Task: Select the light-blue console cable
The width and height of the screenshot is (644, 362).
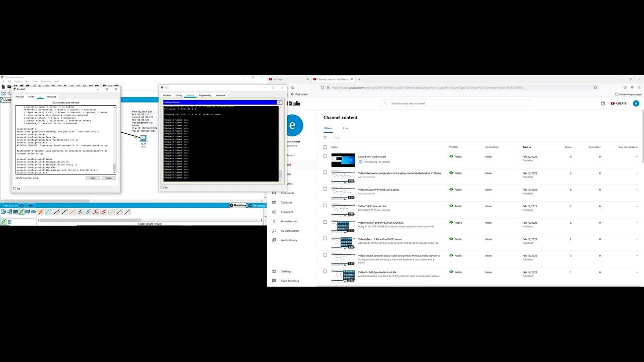Action: 49,212
